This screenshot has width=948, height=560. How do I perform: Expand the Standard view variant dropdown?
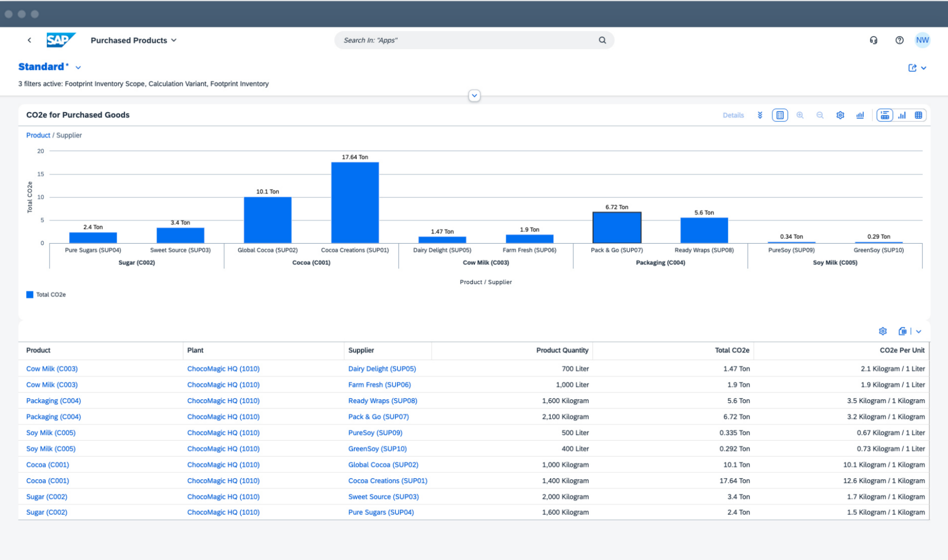pyautogui.click(x=78, y=67)
